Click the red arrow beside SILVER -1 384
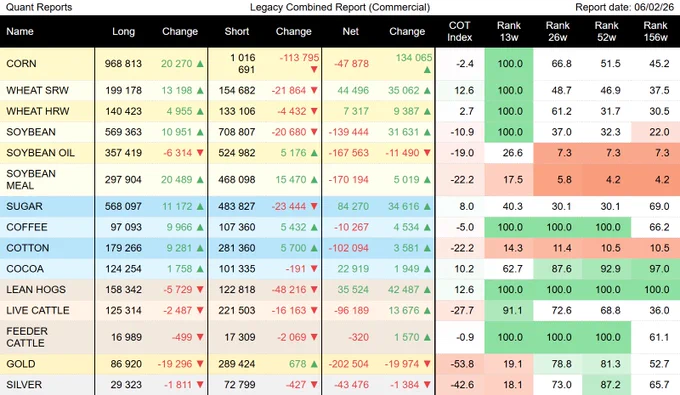The height and width of the screenshot is (395, 680). point(427,385)
